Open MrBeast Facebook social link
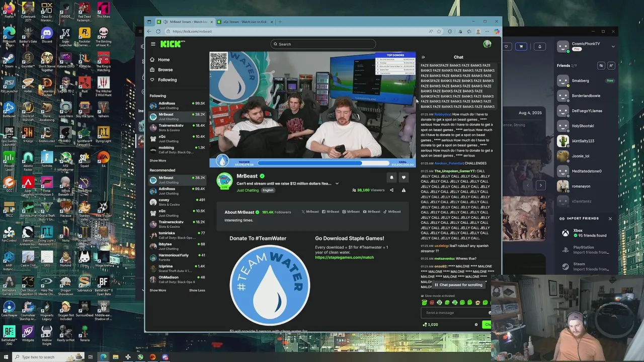644x362 pixels. pos(331,212)
